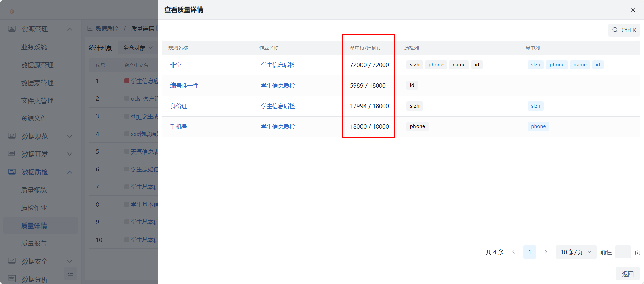Open 质量概览 menu item
Image resolution: width=644 pixels, height=284 pixels.
(34, 190)
